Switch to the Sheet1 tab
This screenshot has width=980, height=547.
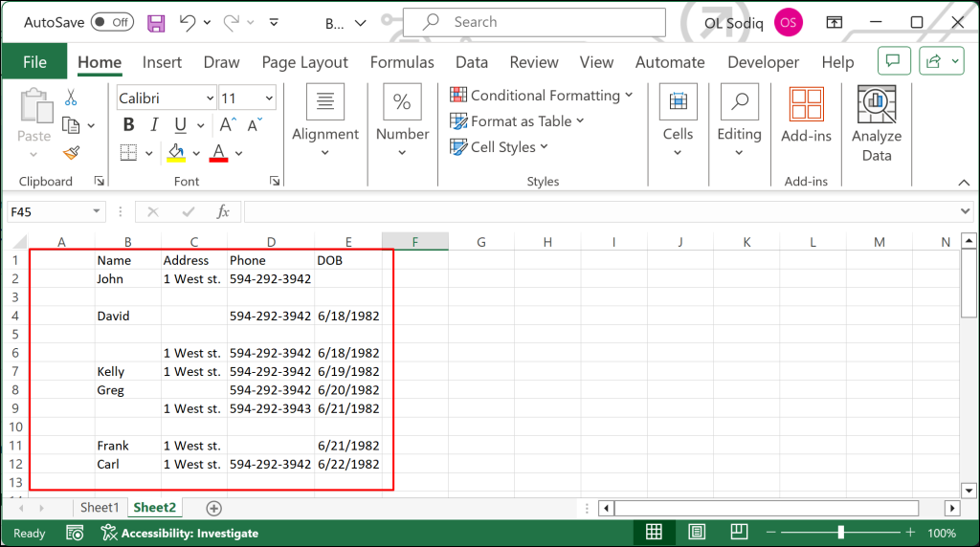(100, 508)
